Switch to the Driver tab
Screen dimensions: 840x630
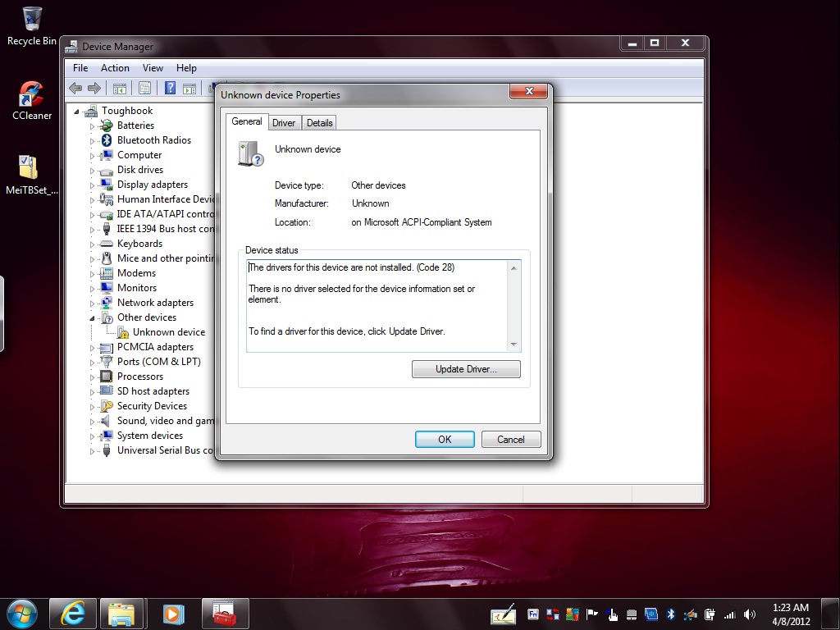tap(284, 123)
